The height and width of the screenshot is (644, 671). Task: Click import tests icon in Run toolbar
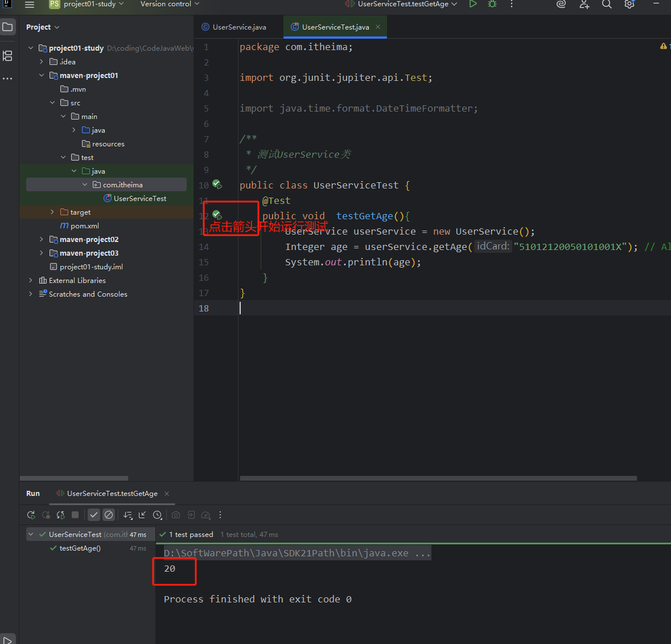coord(191,515)
